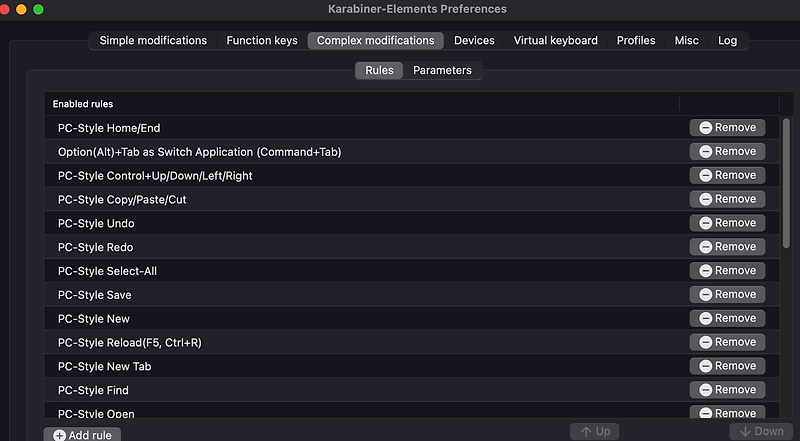
Task: Move selected rule Up
Action: coord(594,431)
